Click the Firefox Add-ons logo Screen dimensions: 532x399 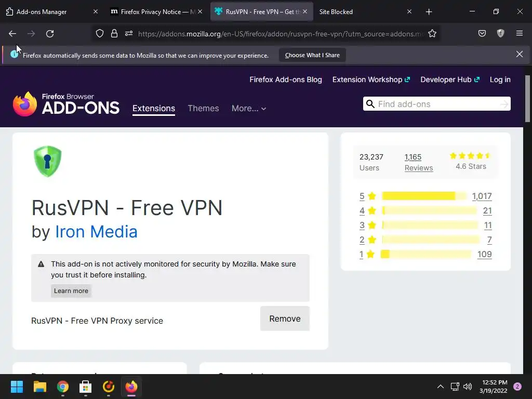point(66,104)
